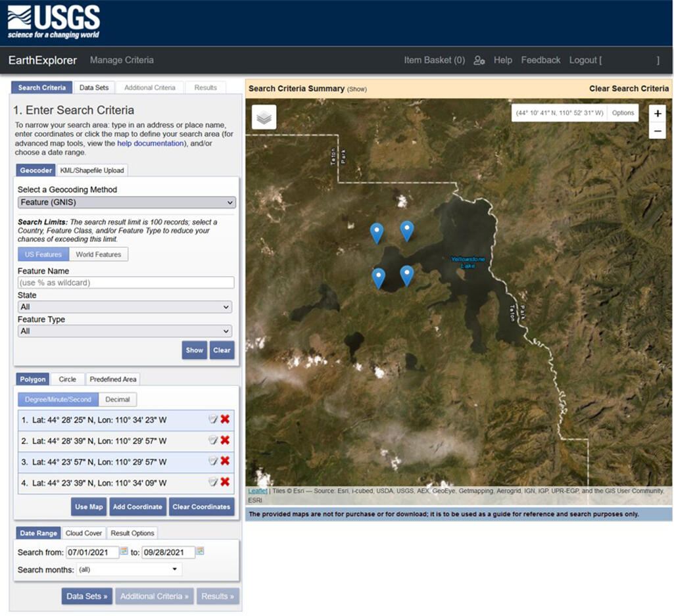674x616 pixels.
Task: Select World Features toggle
Action: click(99, 254)
